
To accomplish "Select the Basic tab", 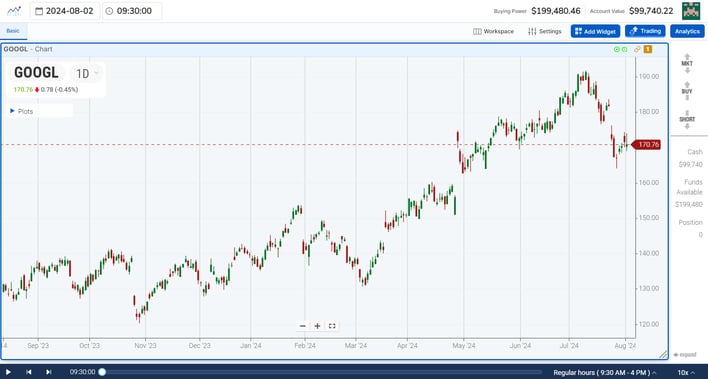I will pos(13,31).
